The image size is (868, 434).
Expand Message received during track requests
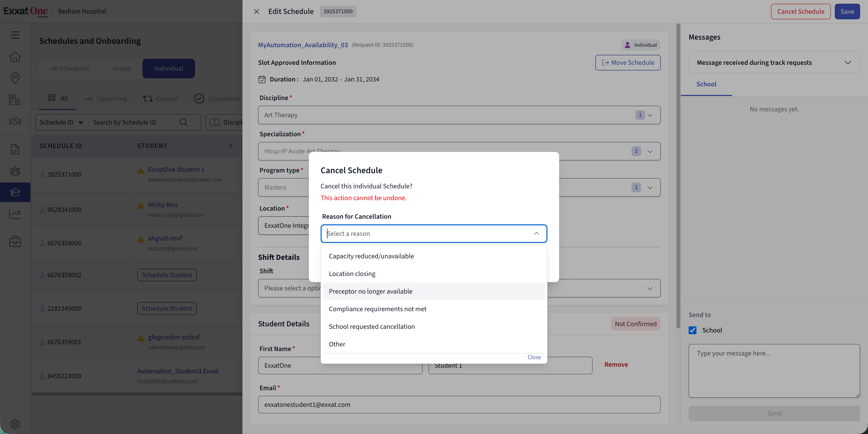click(x=774, y=62)
